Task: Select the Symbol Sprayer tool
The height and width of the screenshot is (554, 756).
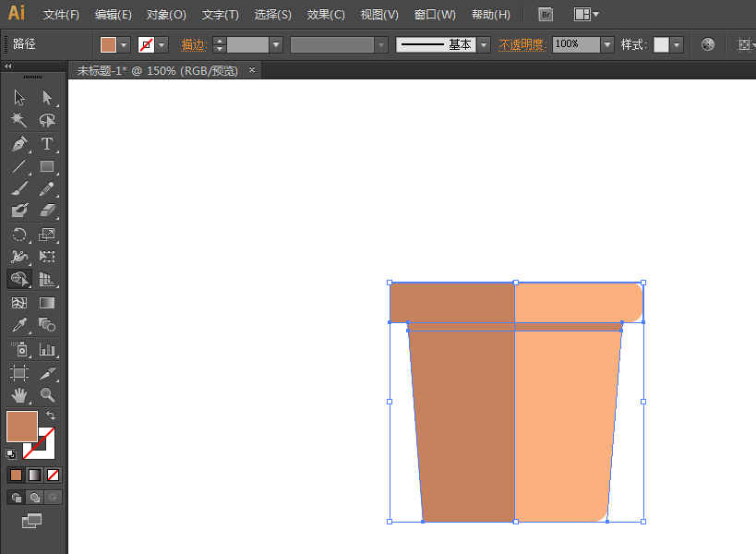Action: point(19,349)
